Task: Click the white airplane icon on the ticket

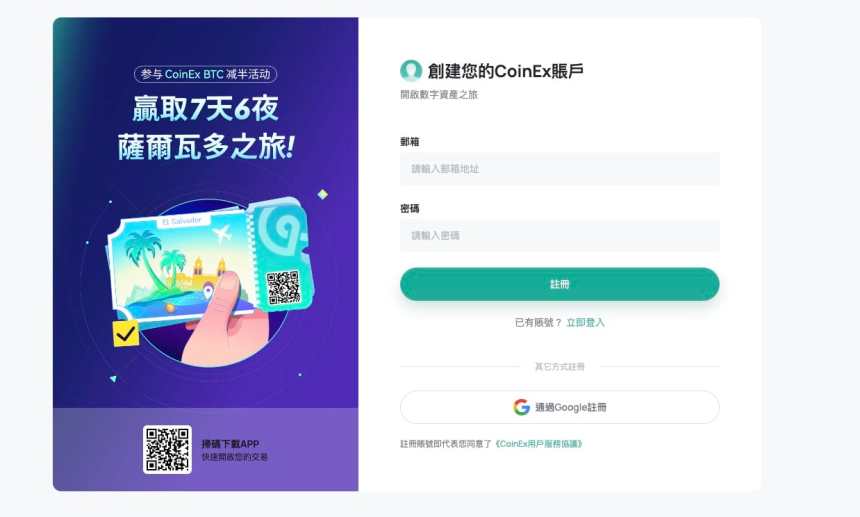Action: pyautogui.click(x=222, y=235)
